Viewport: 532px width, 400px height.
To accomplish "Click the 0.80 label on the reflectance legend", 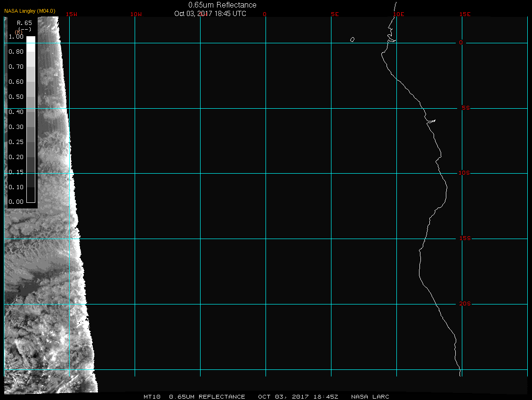I will [x=16, y=52].
